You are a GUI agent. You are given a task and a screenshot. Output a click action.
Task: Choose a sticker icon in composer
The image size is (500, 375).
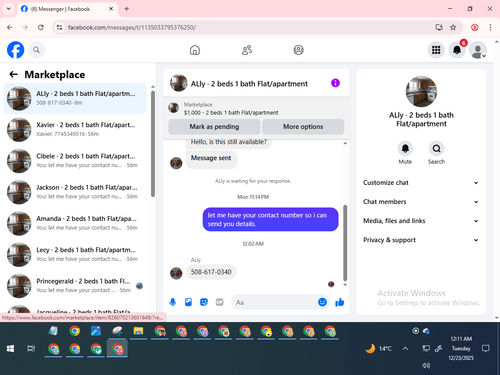[x=204, y=302]
